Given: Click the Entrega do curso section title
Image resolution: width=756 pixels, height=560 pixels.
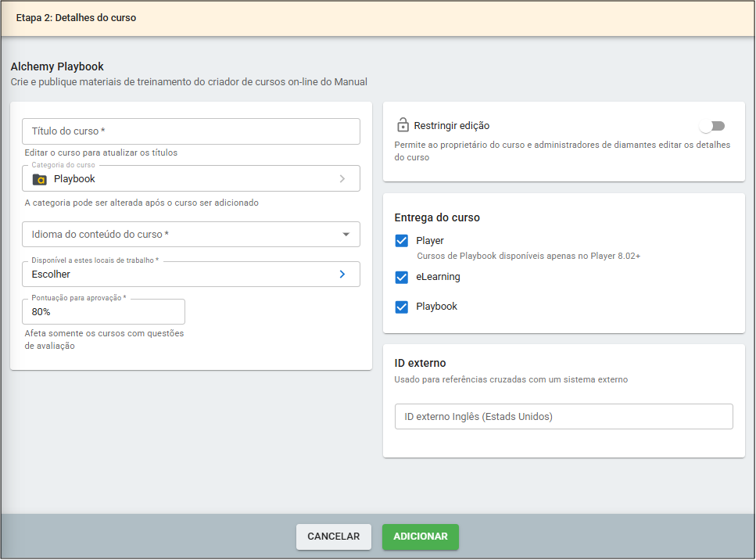Looking at the screenshot, I should tap(437, 217).
